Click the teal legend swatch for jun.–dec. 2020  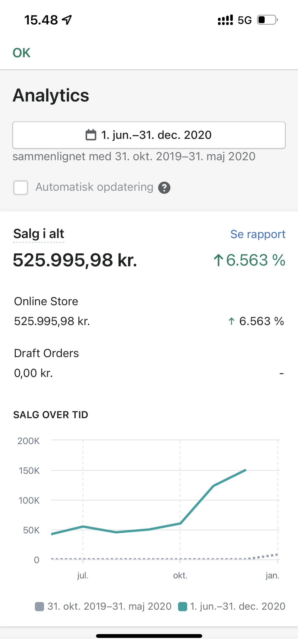[183, 606]
